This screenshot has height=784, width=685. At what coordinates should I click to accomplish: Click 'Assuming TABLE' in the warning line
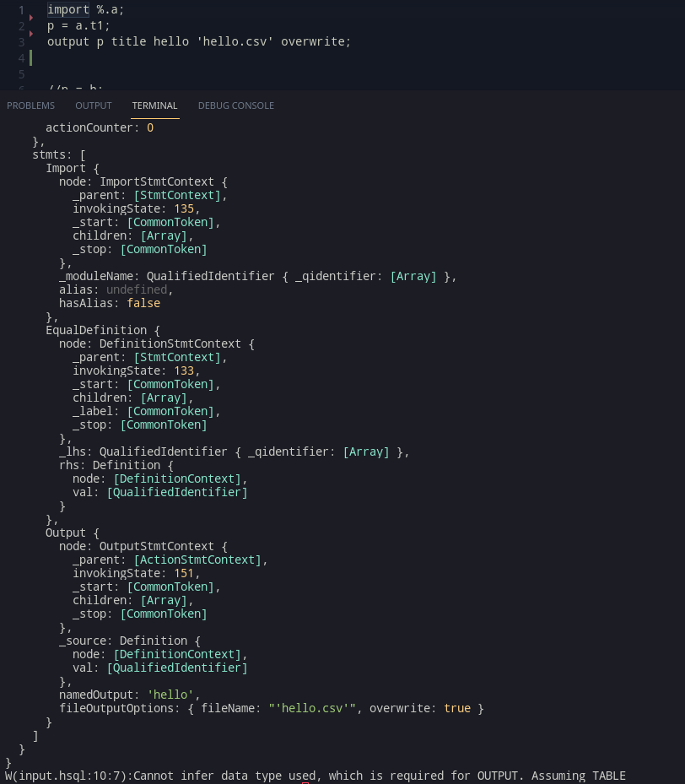[x=578, y=776]
